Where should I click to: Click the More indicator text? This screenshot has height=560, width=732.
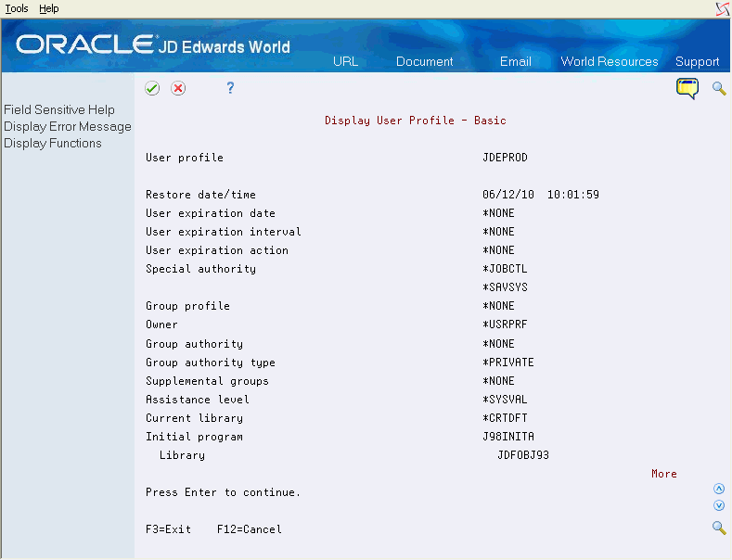(x=664, y=474)
